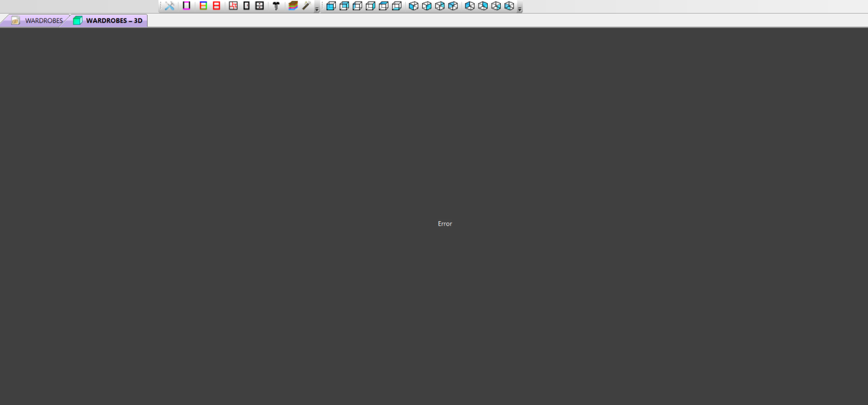The width and height of the screenshot is (868, 405).
Task: Click the Error text in the 3D viewport
Action: tap(445, 223)
